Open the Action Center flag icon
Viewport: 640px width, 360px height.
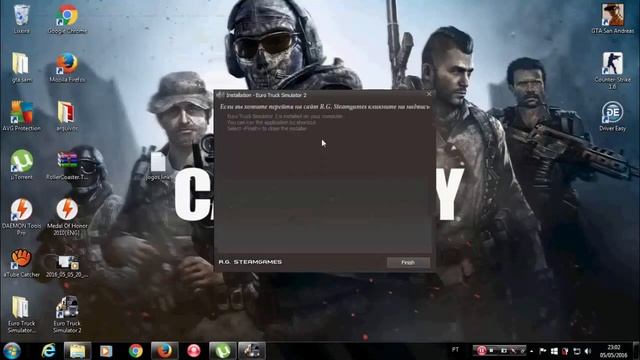543,351
